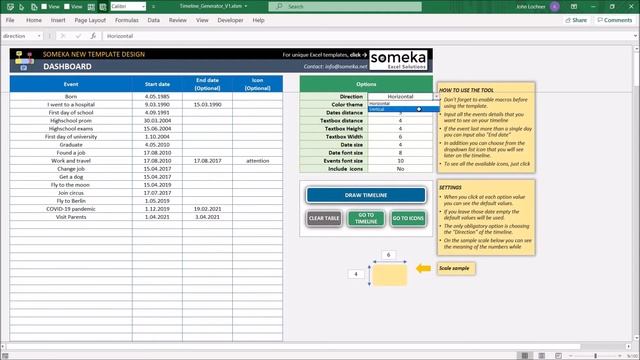This screenshot has height=360, width=640.
Task: Click the highlighted table icon beside font box
Action: tap(103, 7)
